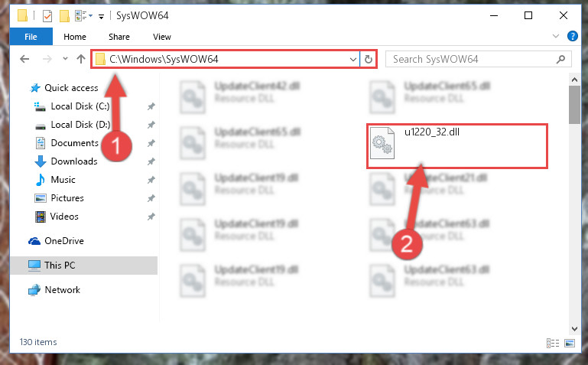Switch to the View tab
The height and width of the screenshot is (365, 588).
pos(162,37)
